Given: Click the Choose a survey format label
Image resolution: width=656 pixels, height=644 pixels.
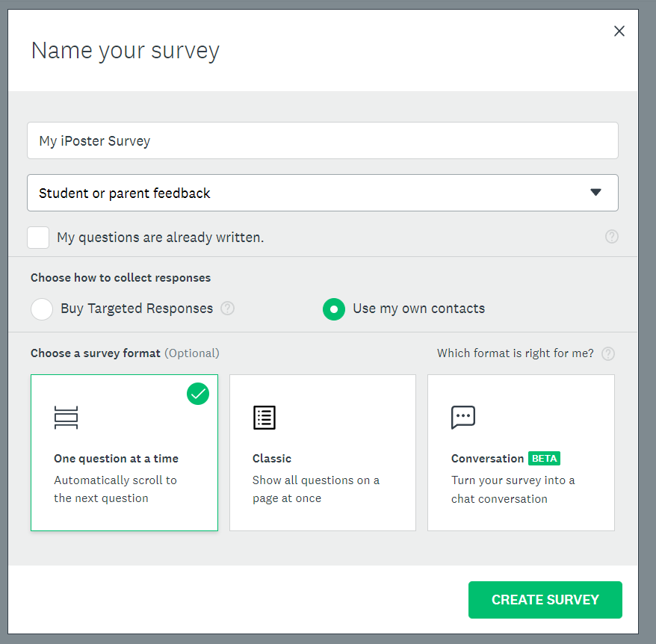Looking at the screenshot, I should pyautogui.click(x=96, y=353).
